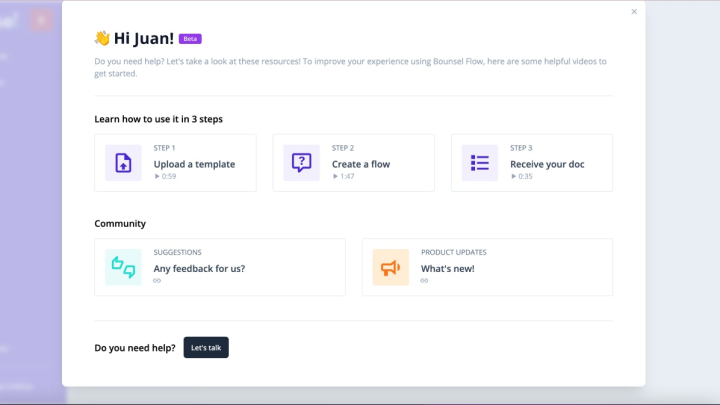Close the welcome dialog with the X
The width and height of the screenshot is (720, 405).
[634, 11]
